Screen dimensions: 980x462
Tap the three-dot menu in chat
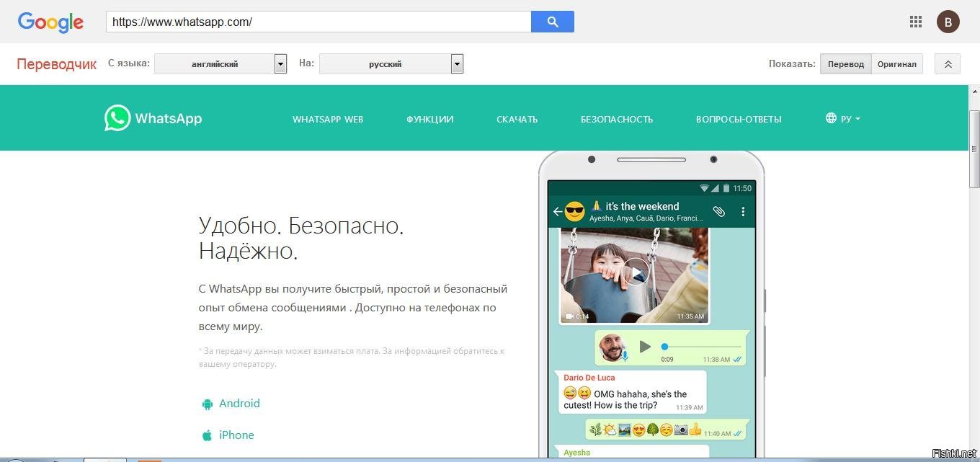click(743, 211)
